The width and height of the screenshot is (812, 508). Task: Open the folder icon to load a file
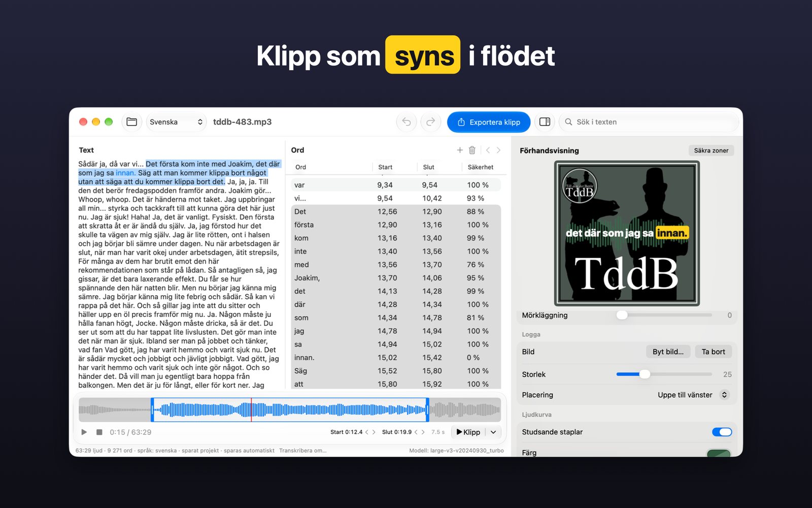pos(132,122)
